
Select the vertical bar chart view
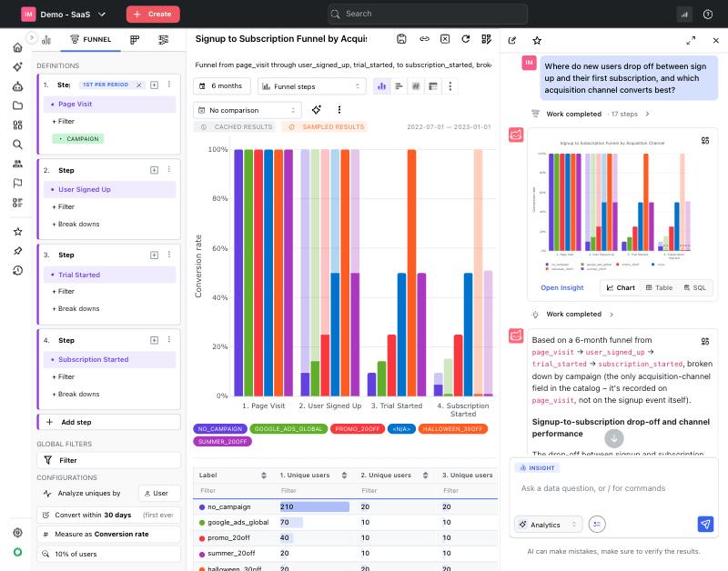pyautogui.click(x=381, y=86)
